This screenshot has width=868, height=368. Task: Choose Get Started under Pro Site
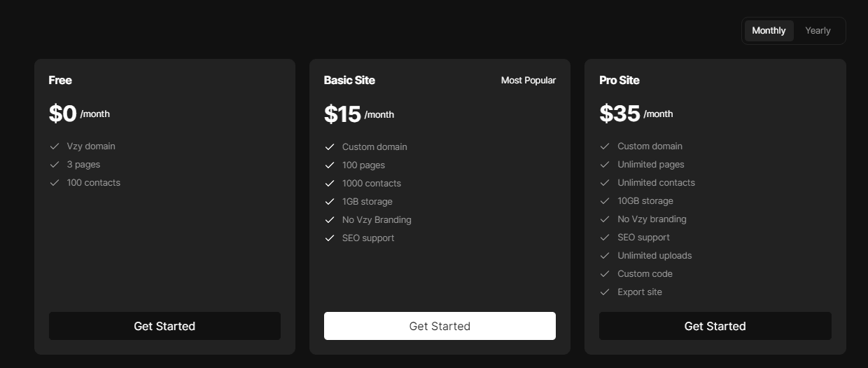[x=715, y=326]
